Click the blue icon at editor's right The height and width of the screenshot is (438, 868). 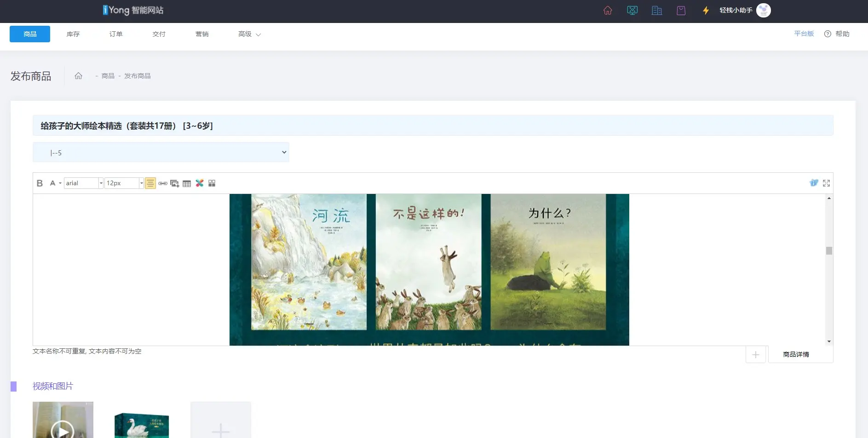(x=814, y=183)
